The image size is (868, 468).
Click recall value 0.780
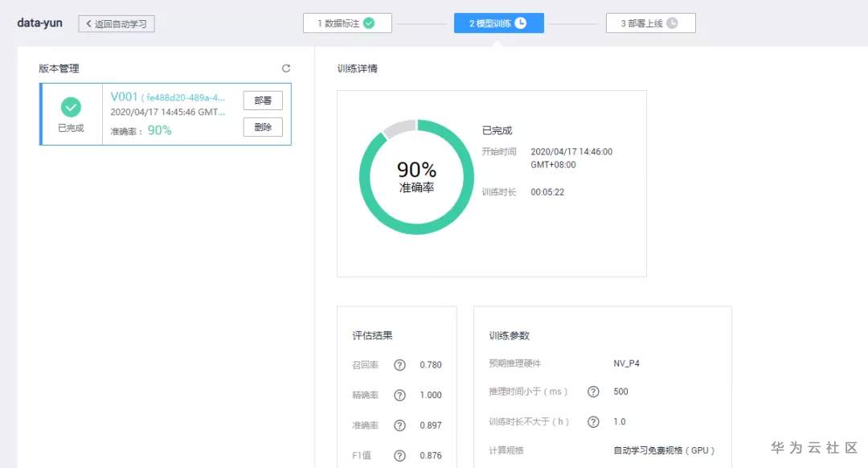click(x=431, y=365)
